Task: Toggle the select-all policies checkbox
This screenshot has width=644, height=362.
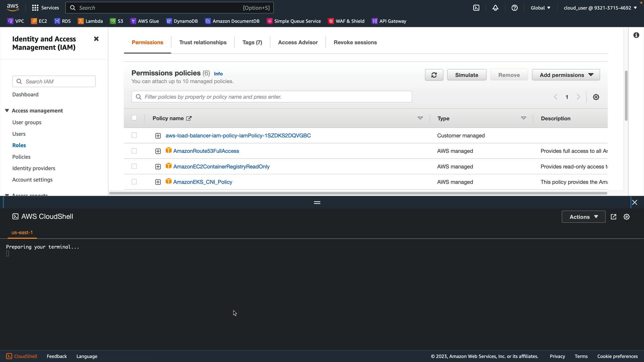Action: [134, 118]
